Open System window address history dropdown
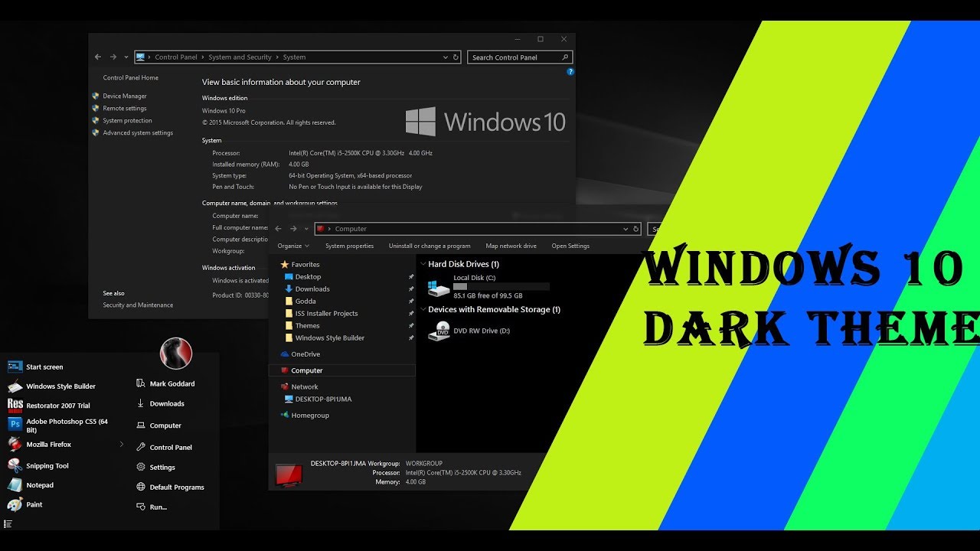 click(x=446, y=57)
